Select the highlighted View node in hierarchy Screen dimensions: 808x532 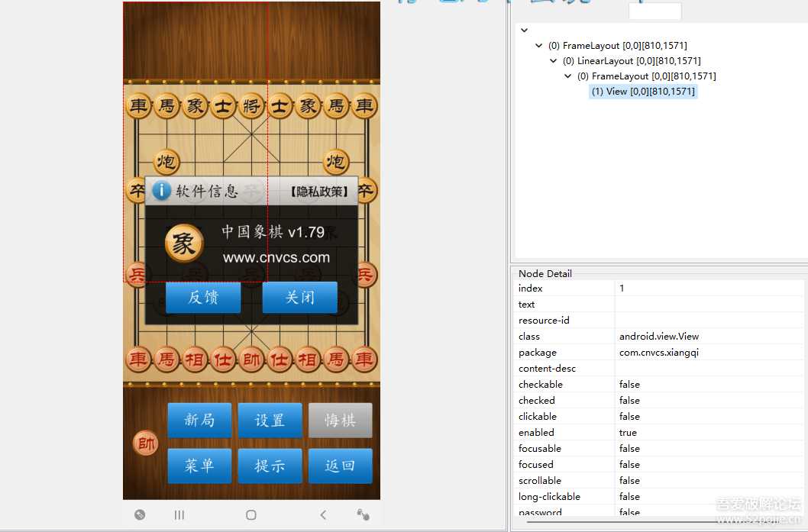pyautogui.click(x=643, y=92)
